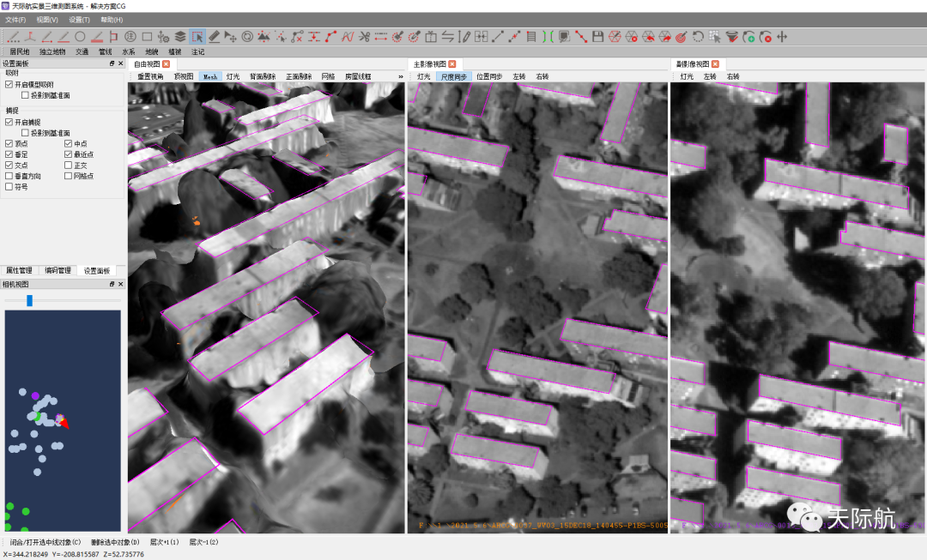Viewport: 927px width, 560px height.
Task: Click the camera view blue slider handle
Action: tap(29, 300)
